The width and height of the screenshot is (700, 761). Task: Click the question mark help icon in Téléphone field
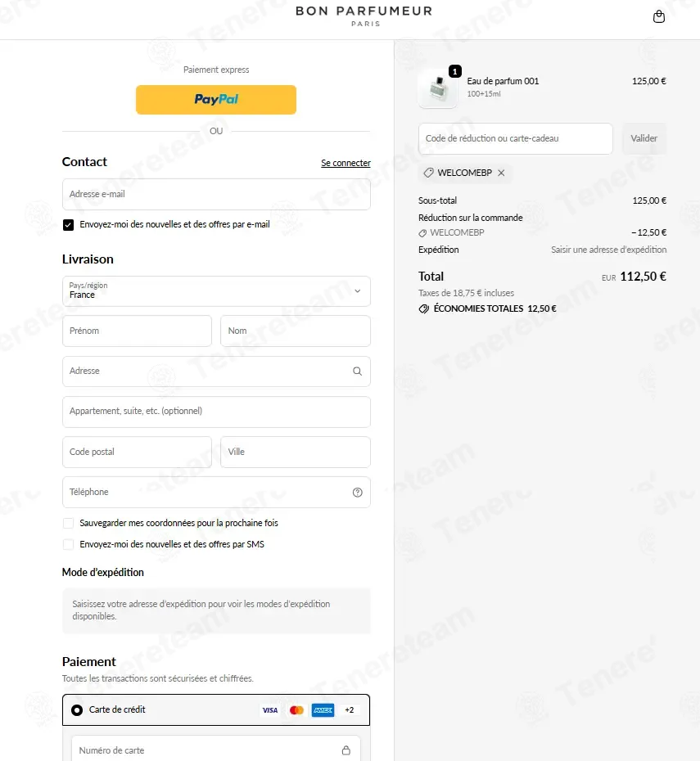(x=357, y=492)
